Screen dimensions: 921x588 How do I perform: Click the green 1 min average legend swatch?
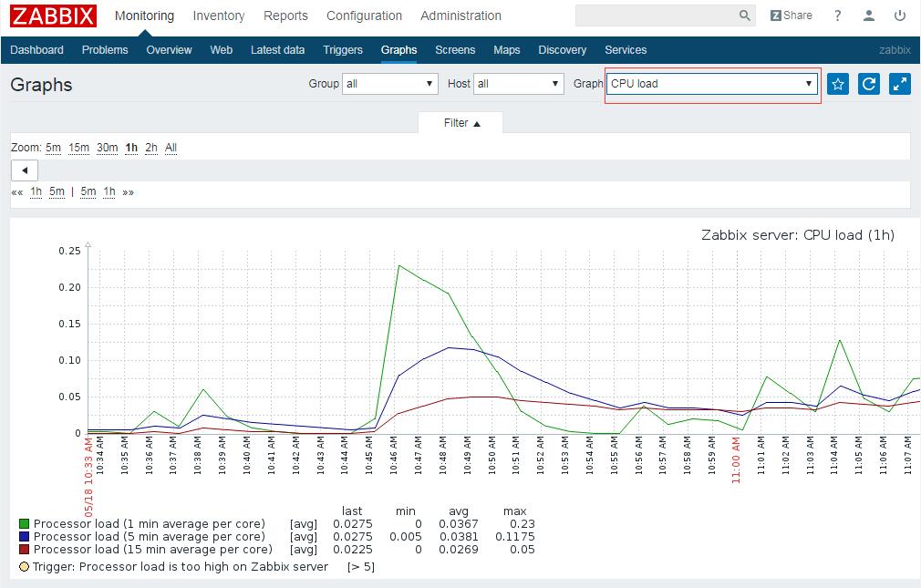pyautogui.click(x=24, y=524)
